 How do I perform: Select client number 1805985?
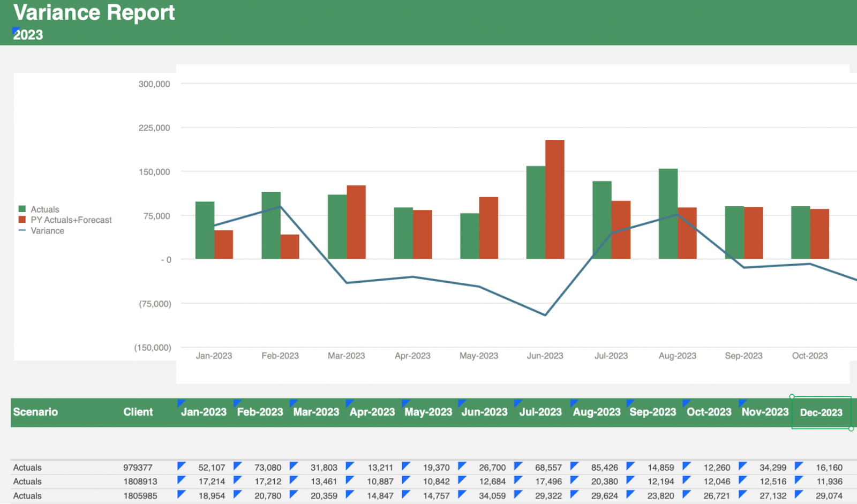click(140, 496)
